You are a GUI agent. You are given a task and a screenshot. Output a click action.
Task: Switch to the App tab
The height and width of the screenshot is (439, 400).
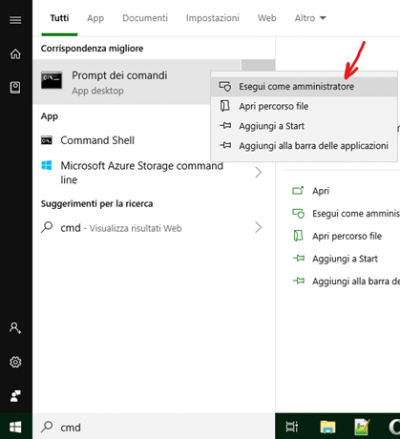pyautogui.click(x=95, y=18)
